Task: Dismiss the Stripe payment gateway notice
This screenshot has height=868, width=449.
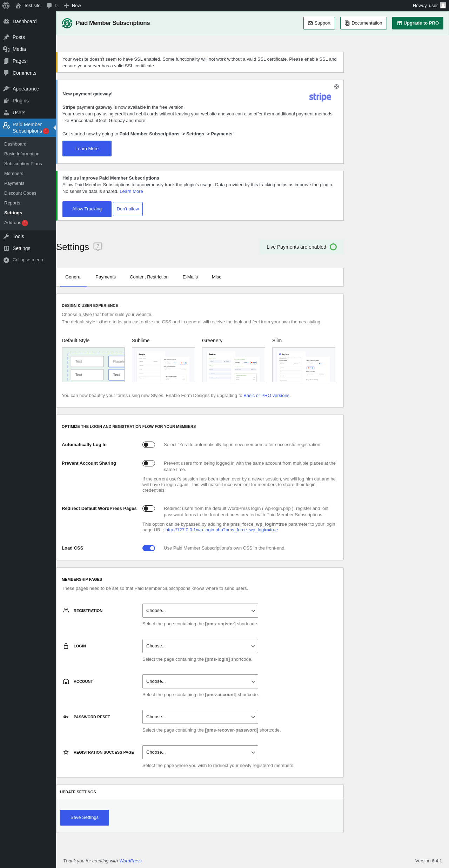Action: tap(336, 87)
